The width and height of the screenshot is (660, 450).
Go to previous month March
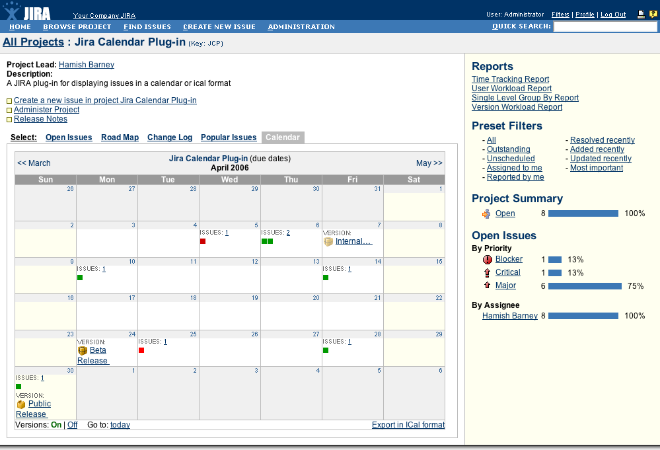pyautogui.click(x=34, y=162)
